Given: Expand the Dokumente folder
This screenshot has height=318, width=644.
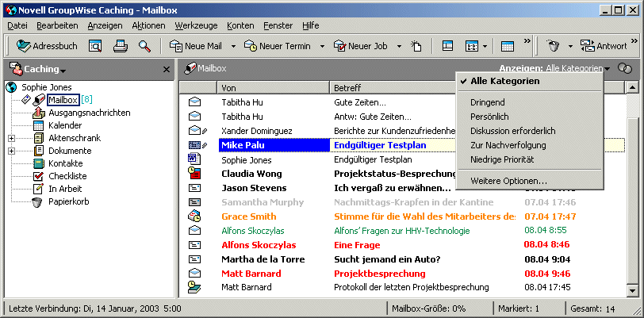Looking at the screenshot, I should click(11, 151).
